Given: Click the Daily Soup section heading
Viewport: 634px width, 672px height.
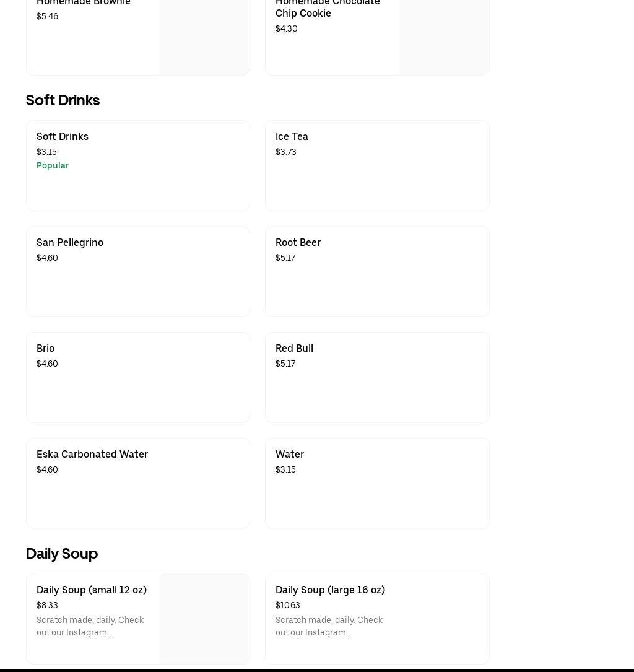Looking at the screenshot, I should 62,553.
